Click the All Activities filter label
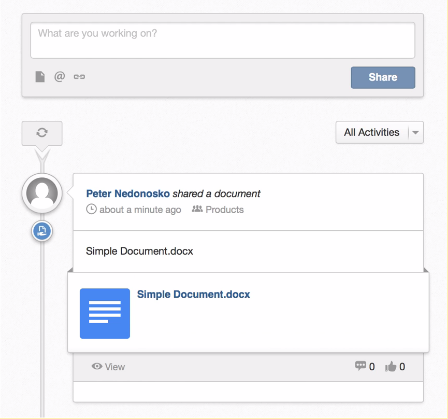Viewport: 448px width, 419px height. pos(372,132)
